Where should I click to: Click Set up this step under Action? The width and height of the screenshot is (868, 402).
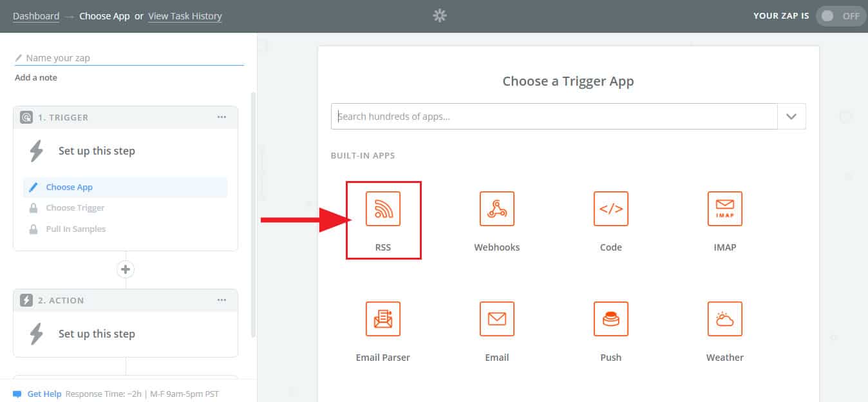[x=97, y=334]
